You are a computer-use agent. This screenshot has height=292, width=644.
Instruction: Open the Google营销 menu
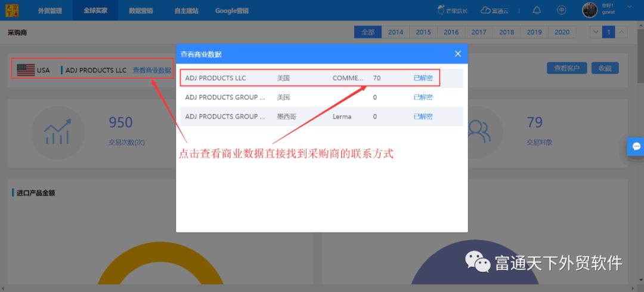coord(231,11)
